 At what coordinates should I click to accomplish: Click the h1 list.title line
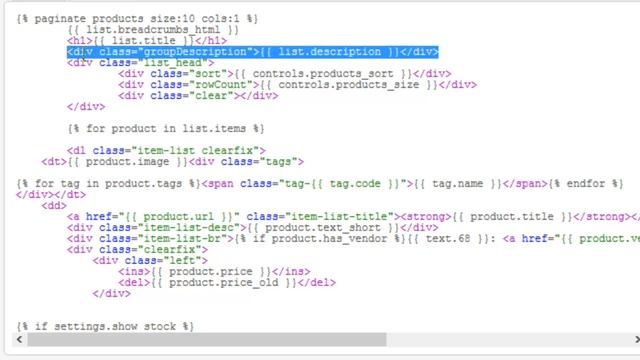click(x=147, y=41)
